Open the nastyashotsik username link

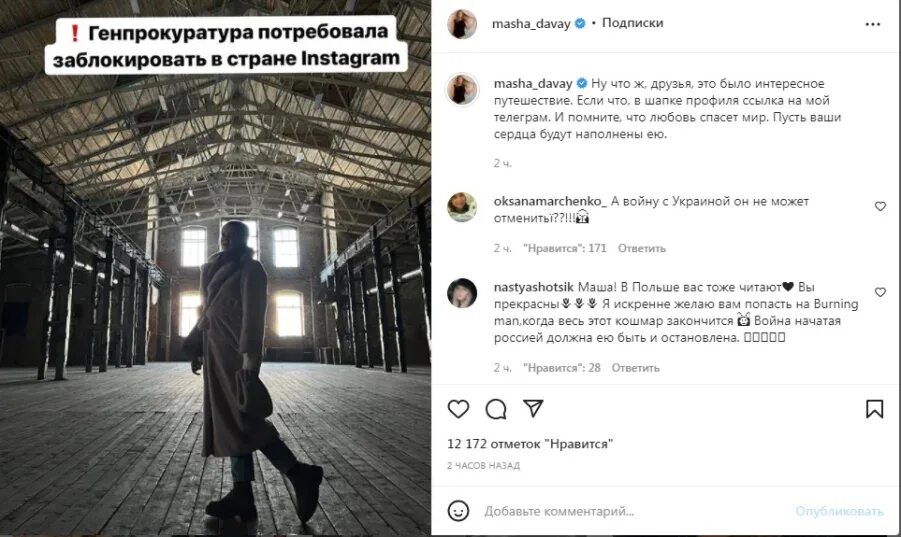(x=533, y=287)
